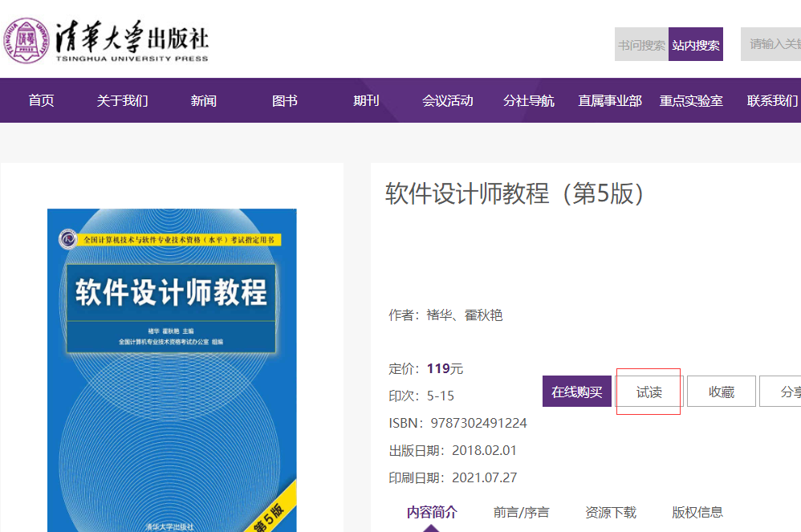Go to the 新闻 navigation item

click(203, 100)
